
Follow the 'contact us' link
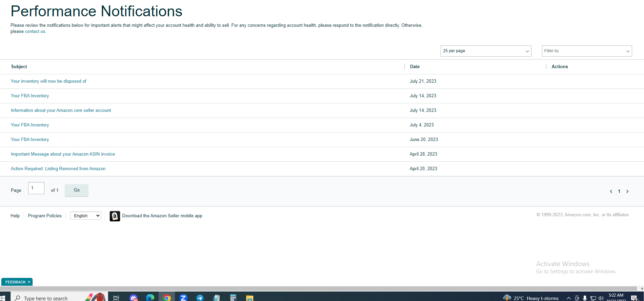(x=35, y=32)
